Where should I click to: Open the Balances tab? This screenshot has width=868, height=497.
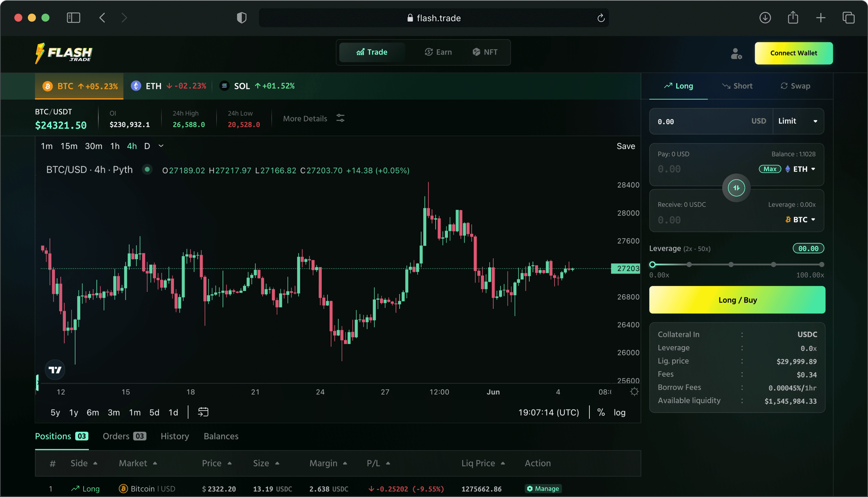point(221,436)
